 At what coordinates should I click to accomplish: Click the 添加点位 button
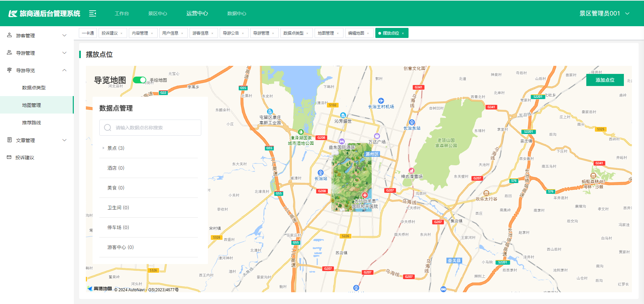click(605, 80)
